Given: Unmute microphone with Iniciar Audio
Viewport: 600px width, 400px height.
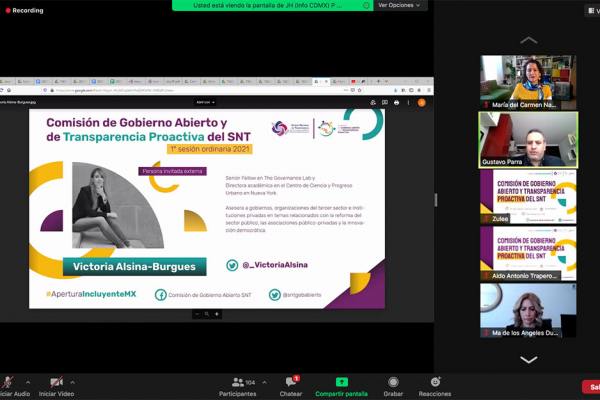Looking at the screenshot, I should pos(13,387).
